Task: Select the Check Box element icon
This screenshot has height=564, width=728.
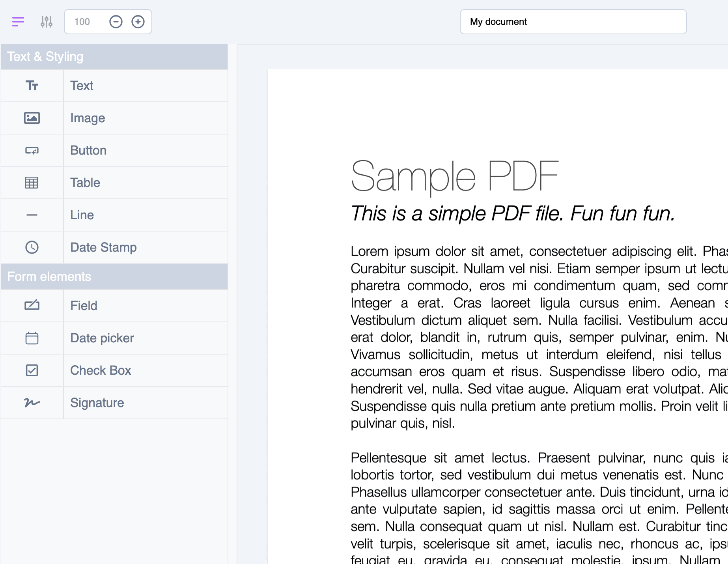Action: [x=32, y=370]
